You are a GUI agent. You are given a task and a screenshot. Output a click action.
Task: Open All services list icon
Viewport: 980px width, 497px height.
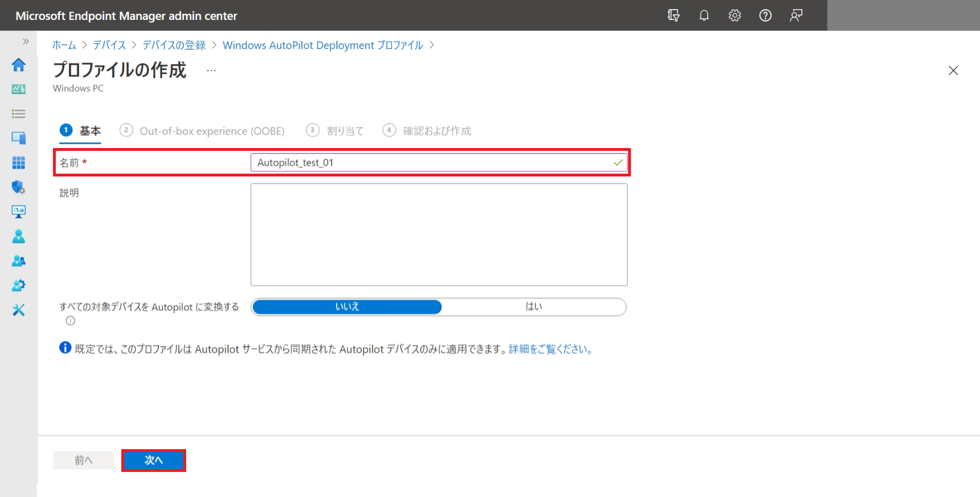[x=19, y=114]
